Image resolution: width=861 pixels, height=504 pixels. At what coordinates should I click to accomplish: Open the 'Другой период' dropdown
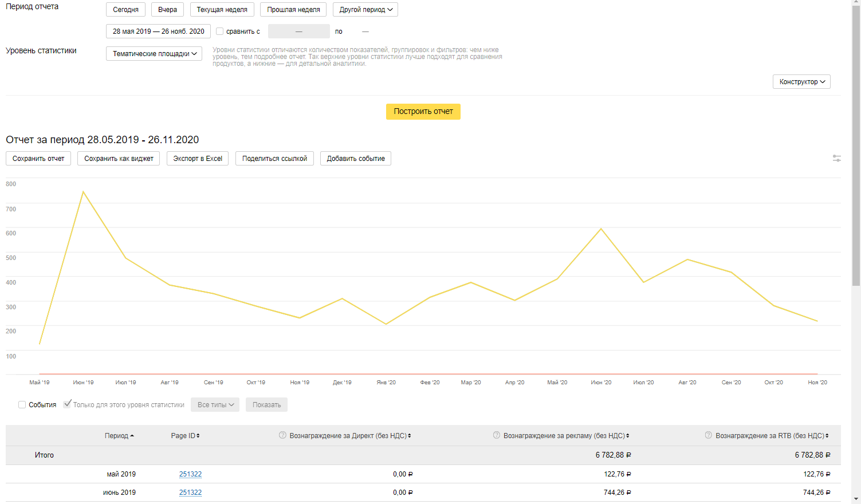point(365,10)
